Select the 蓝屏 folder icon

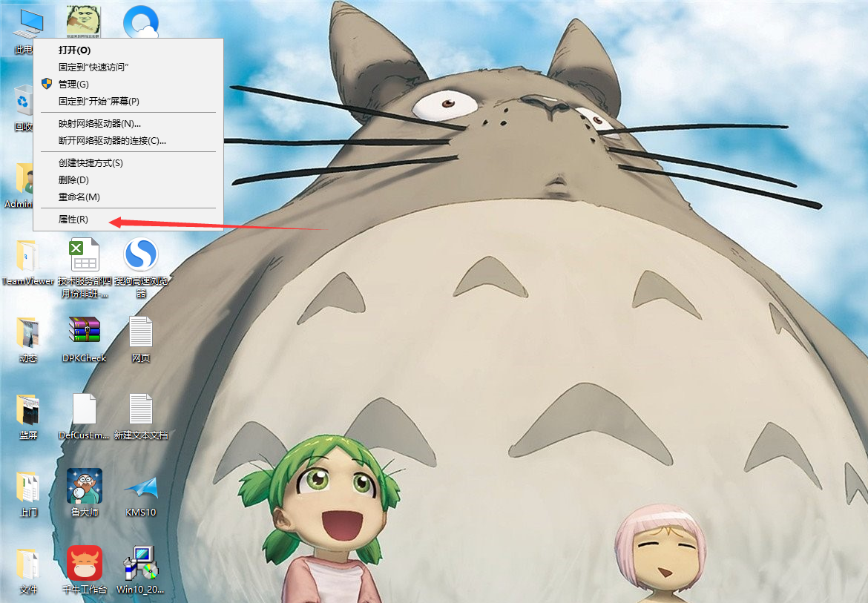pyautogui.click(x=27, y=410)
